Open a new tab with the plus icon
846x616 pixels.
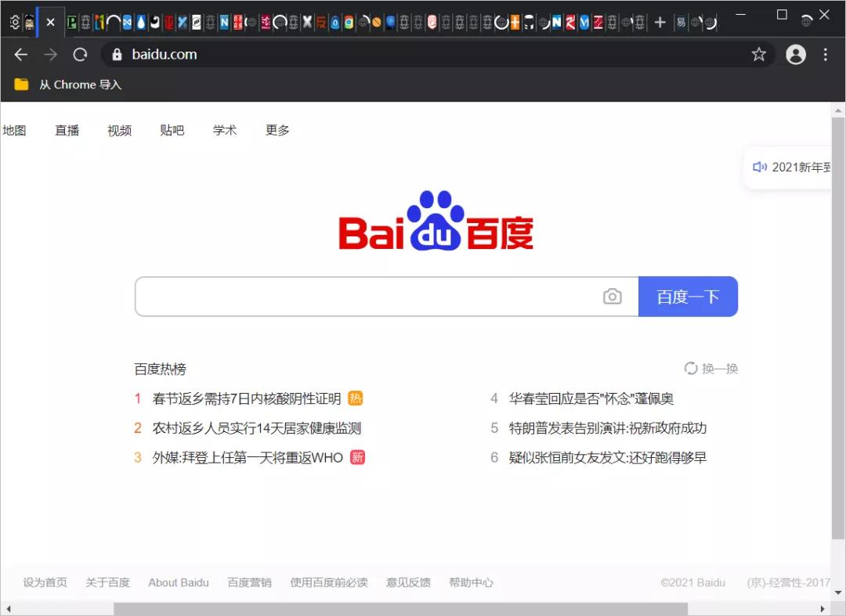click(660, 22)
